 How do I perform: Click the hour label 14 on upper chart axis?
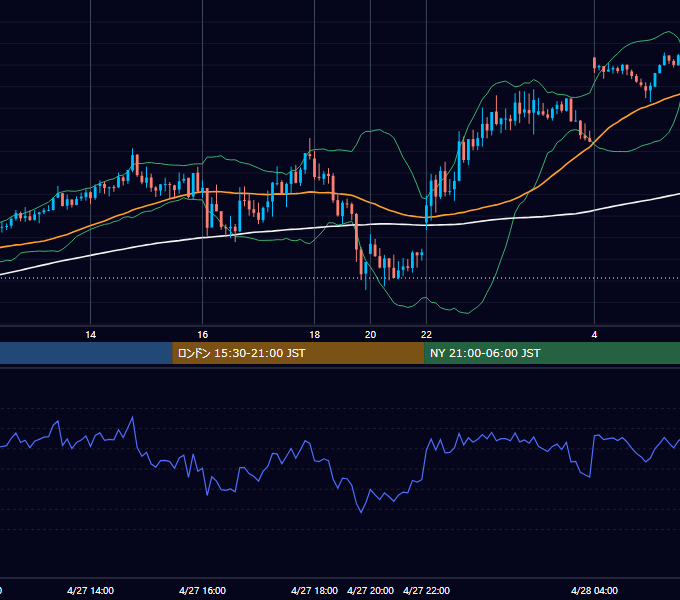pyautogui.click(x=90, y=335)
